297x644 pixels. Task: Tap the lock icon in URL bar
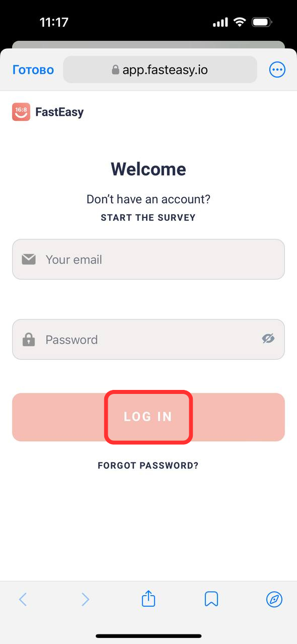pos(116,70)
